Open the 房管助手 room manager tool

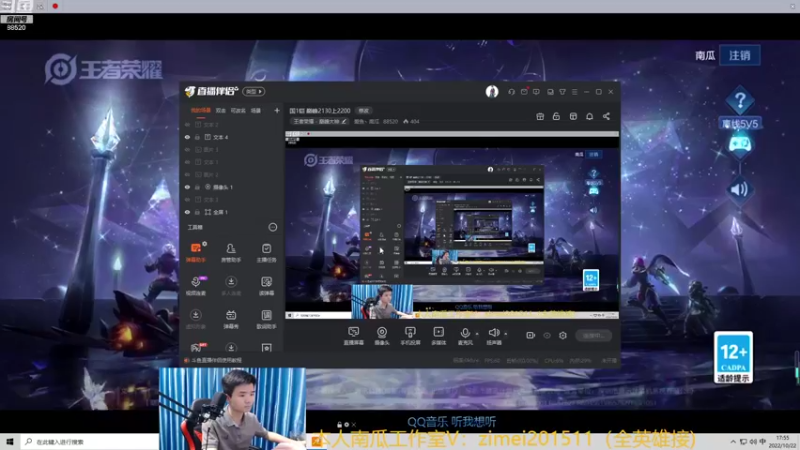pyautogui.click(x=231, y=253)
